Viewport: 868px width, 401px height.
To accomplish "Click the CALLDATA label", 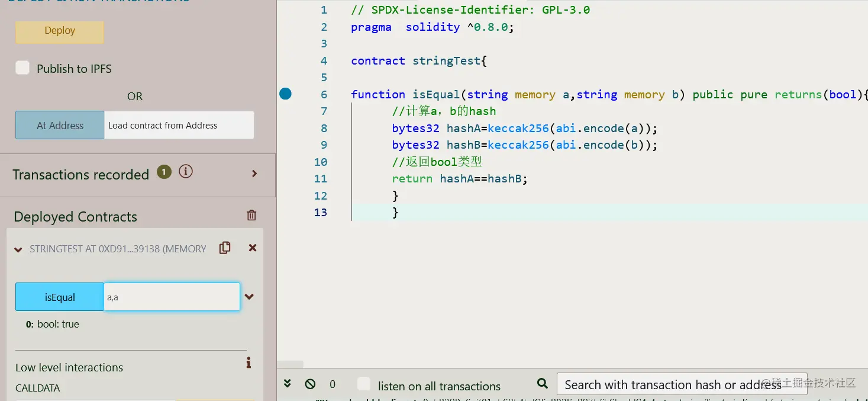I will [38, 389].
